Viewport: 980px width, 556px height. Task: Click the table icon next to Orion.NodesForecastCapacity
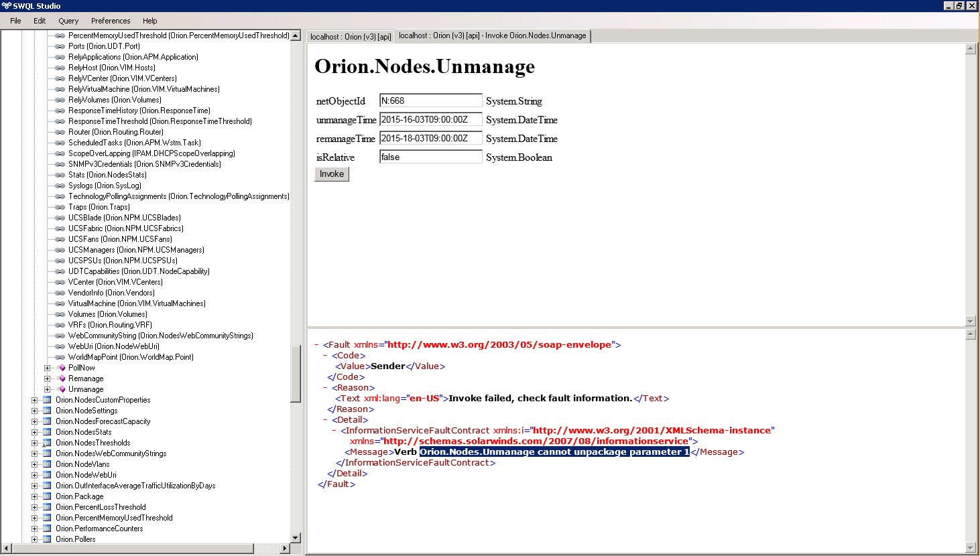47,421
